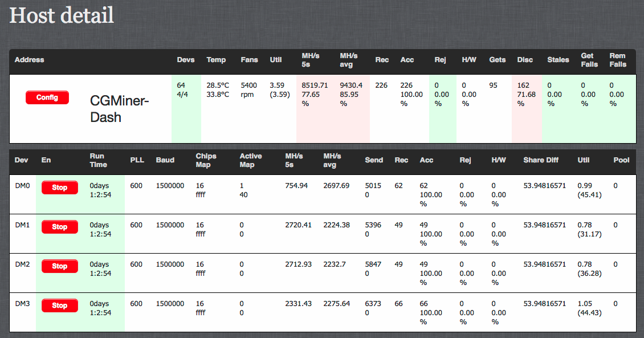Viewport: 644px width, 338px height.
Task: Click the DM0 device label
Action: (x=23, y=186)
